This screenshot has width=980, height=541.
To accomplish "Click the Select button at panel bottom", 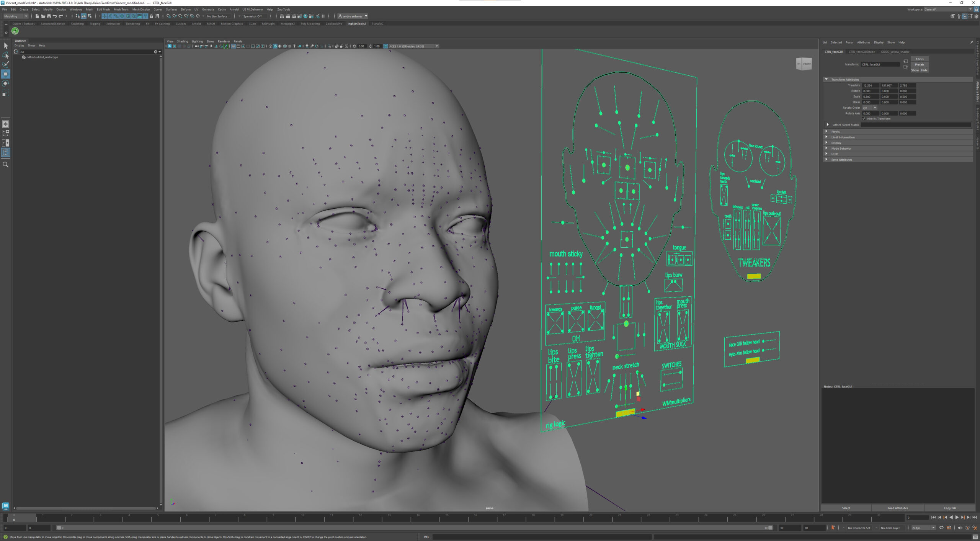I will [846, 508].
